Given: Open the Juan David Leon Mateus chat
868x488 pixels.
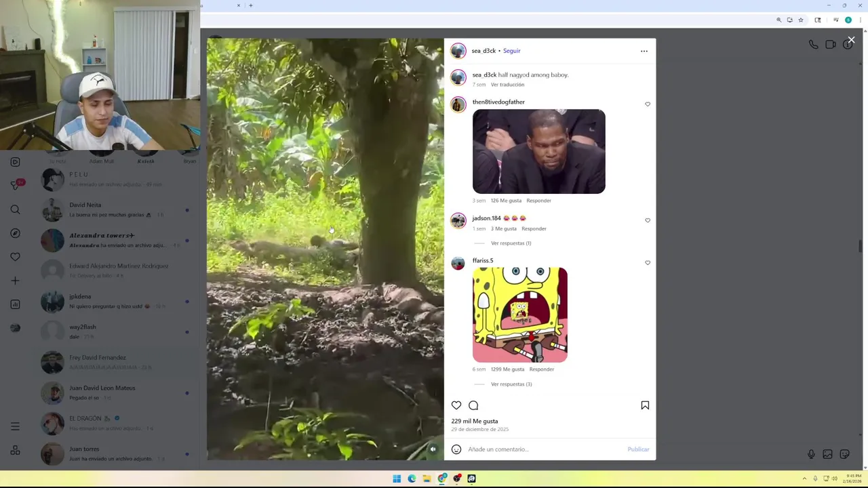Looking at the screenshot, I should (115, 392).
